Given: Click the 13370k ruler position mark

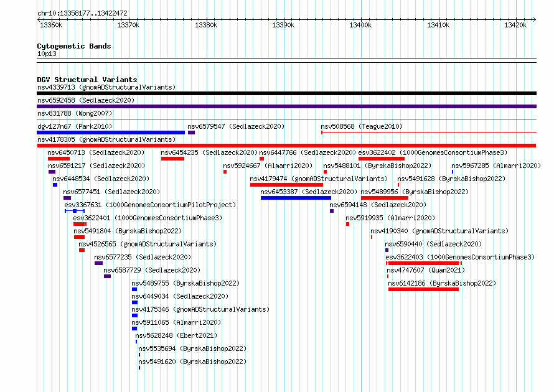Looking at the screenshot, I should point(128,25).
